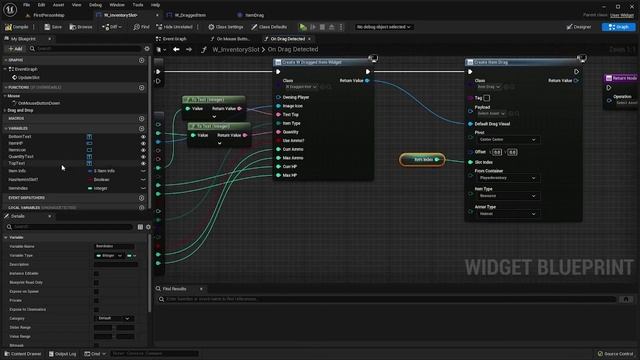Navigate forward in graph history
The height and width of the screenshot is (360, 640).
point(189,49)
